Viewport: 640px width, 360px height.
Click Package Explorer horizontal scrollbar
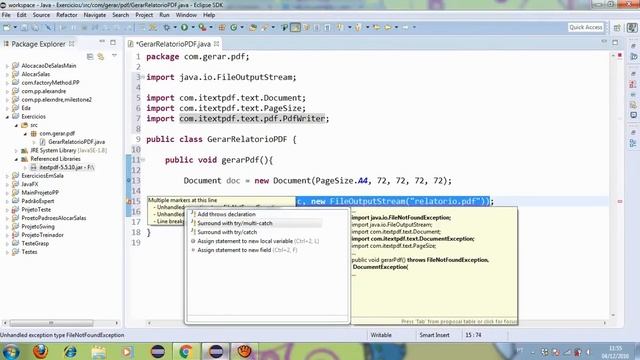(51, 323)
